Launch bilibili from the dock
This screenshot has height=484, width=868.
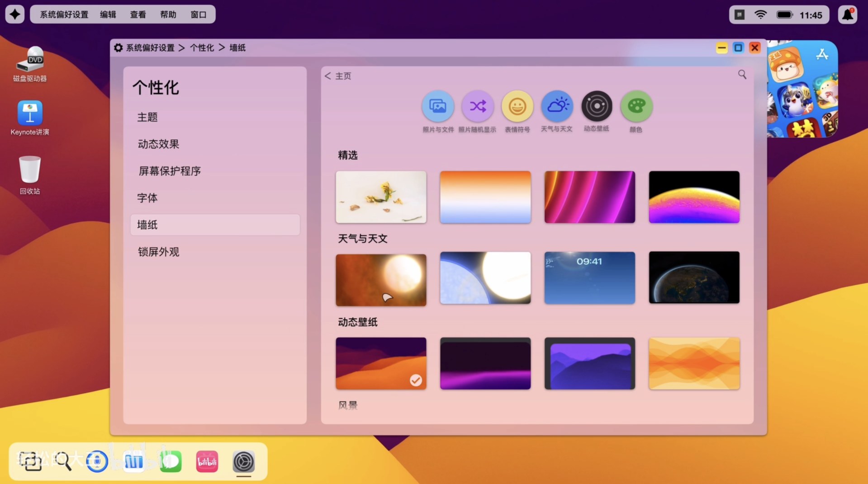point(207,461)
